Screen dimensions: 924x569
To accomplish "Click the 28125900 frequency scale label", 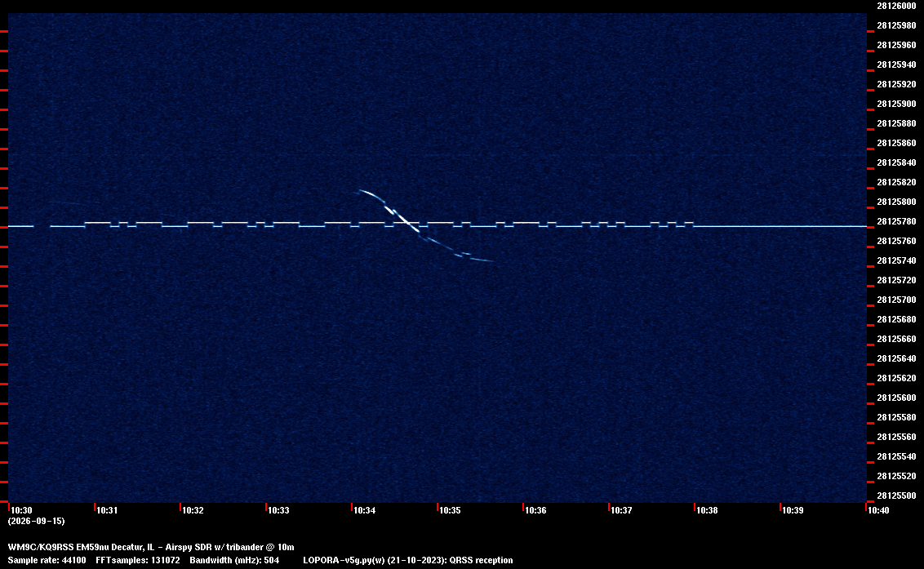I will click(896, 104).
